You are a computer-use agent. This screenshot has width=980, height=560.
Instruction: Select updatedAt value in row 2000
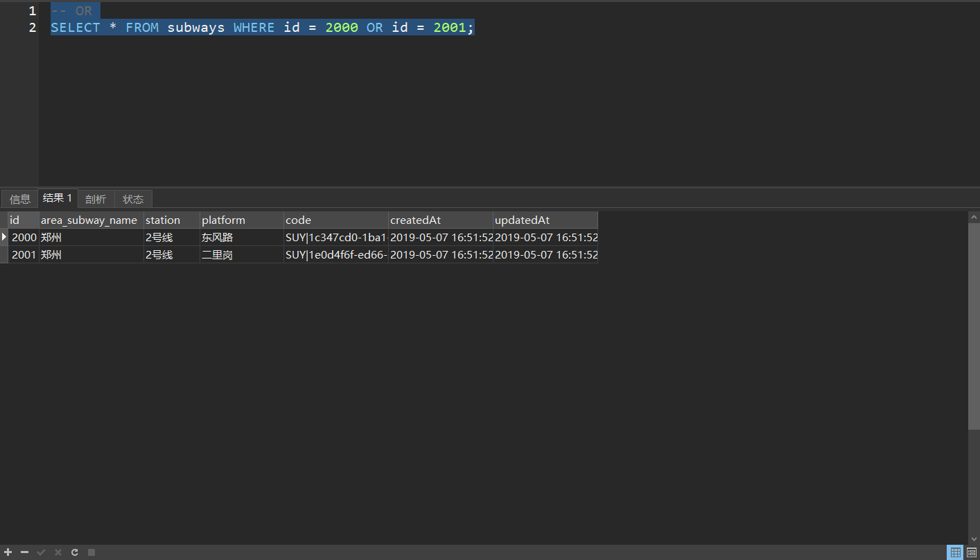pos(545,237)
